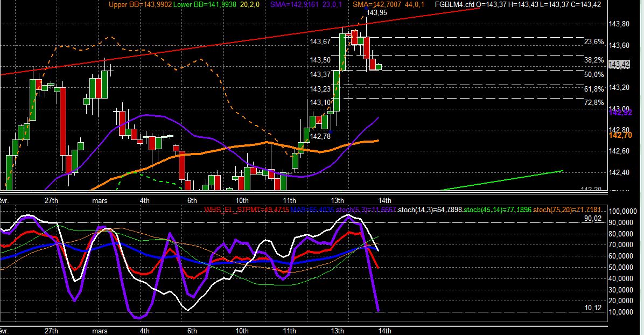The height and width of the screenshot is (335, 644).
Task: Click the '80,0000' oscillator scale value
Action: point(621,234)
